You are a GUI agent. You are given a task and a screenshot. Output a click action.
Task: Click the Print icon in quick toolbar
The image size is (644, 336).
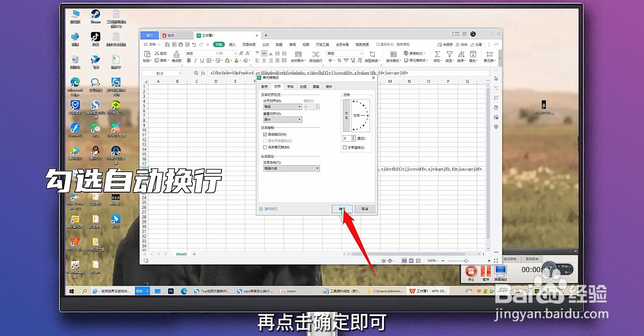[x=181, y=45]
